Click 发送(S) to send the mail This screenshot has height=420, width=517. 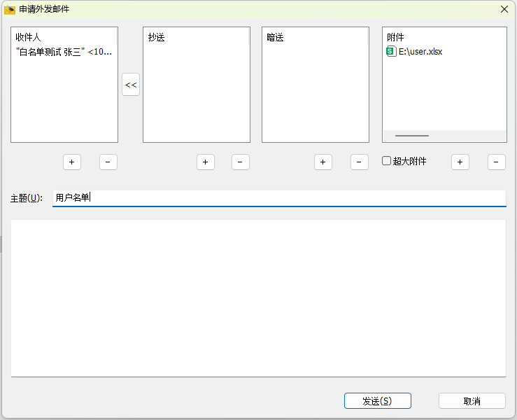point(377,401)
